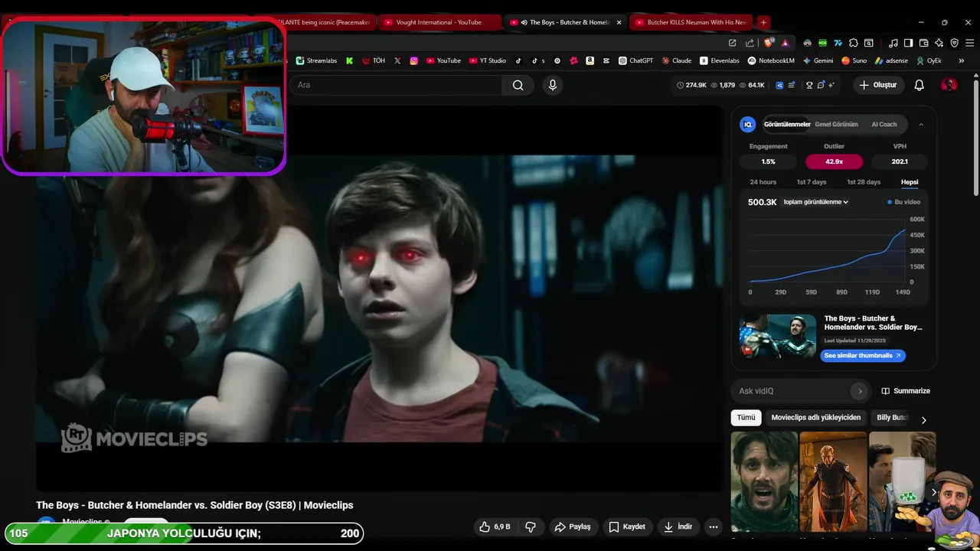Open the browser extensions puzzle icon
Screen dimensions: 980x551
click(x=854, y=43)
